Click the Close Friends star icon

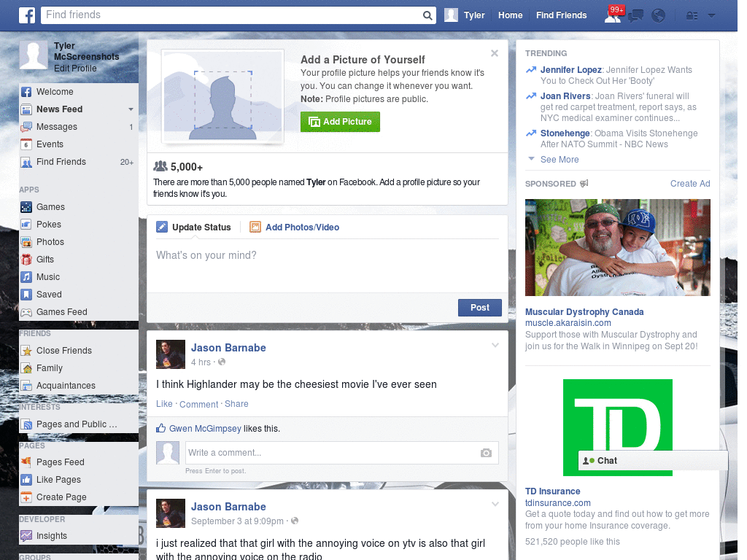pos(26,351)
